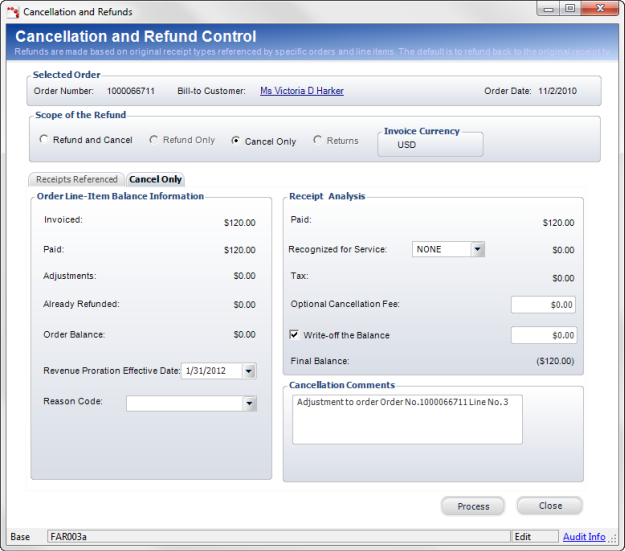Select the Cancel Only tab
625x551 pixels.
tap(156, 180)
